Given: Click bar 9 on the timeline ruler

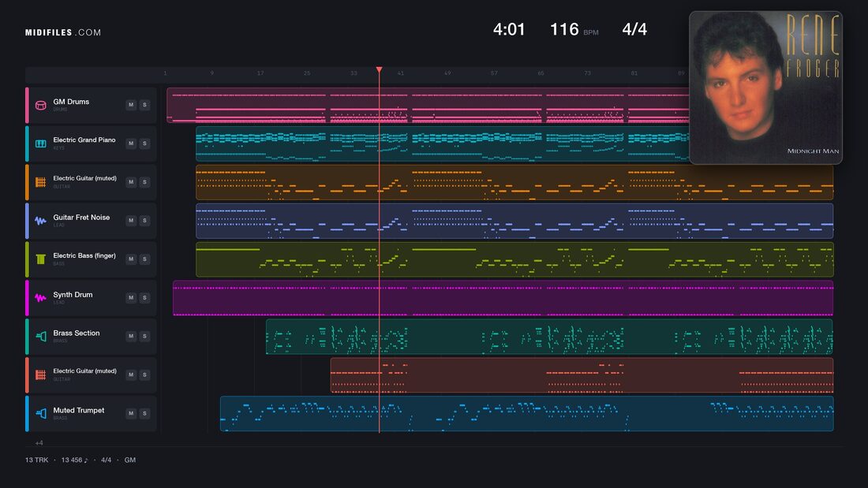Looking at the screenshot, I should click(x=212, y=73).
